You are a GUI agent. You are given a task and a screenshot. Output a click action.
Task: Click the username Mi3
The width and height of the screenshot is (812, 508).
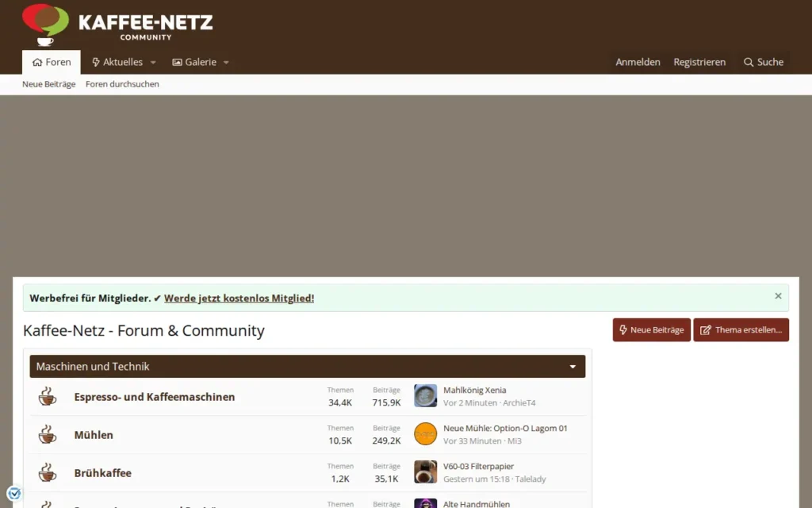514,441
